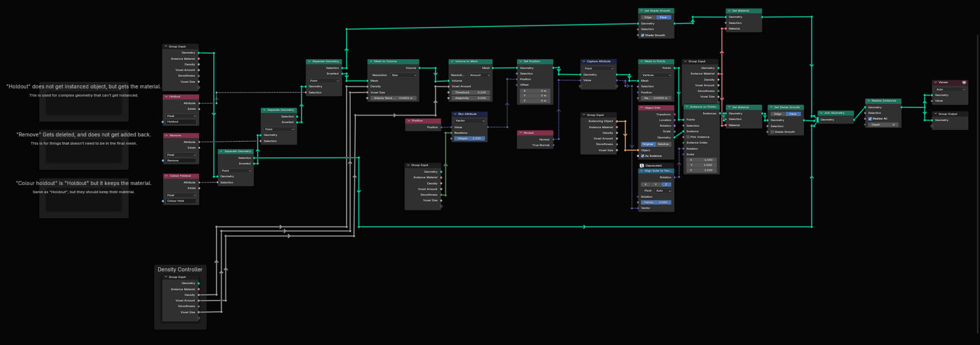Uncheck As Instance in Object Info

coord(643,156)
